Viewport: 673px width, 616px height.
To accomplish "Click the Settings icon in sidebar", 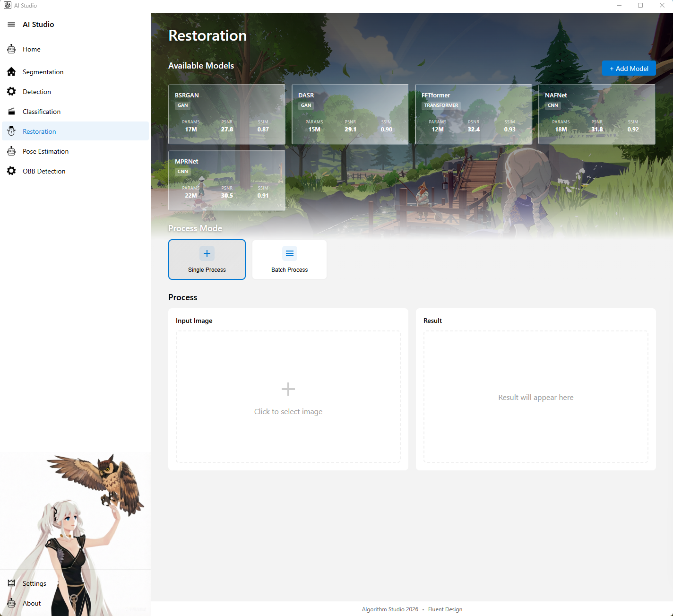I will pyautogui.click(x=11, y=583).
